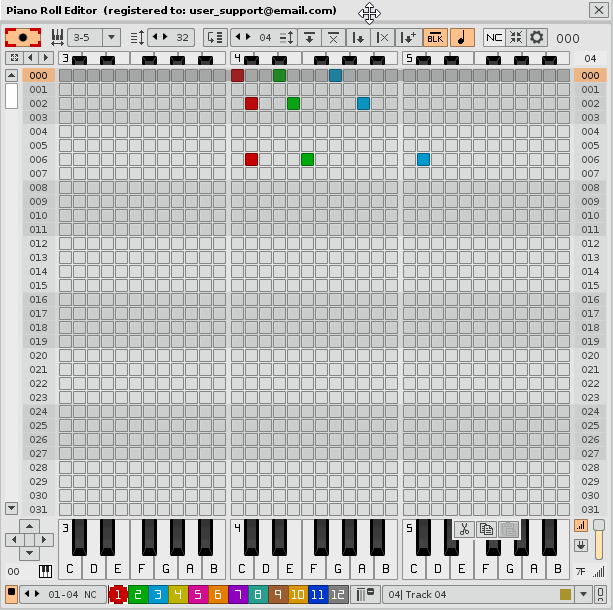This screenshot has height=610, width=613.
Task: Increase the 04 step value
Action: pyautogui.click(x=248, y=37)
